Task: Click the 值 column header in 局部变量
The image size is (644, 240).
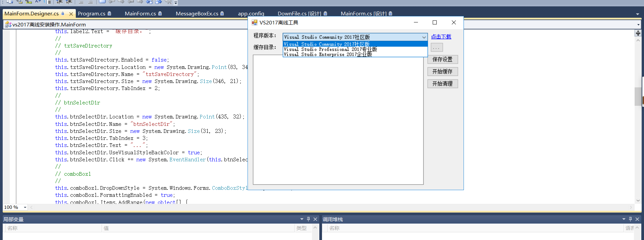Action: click(198, 228)
